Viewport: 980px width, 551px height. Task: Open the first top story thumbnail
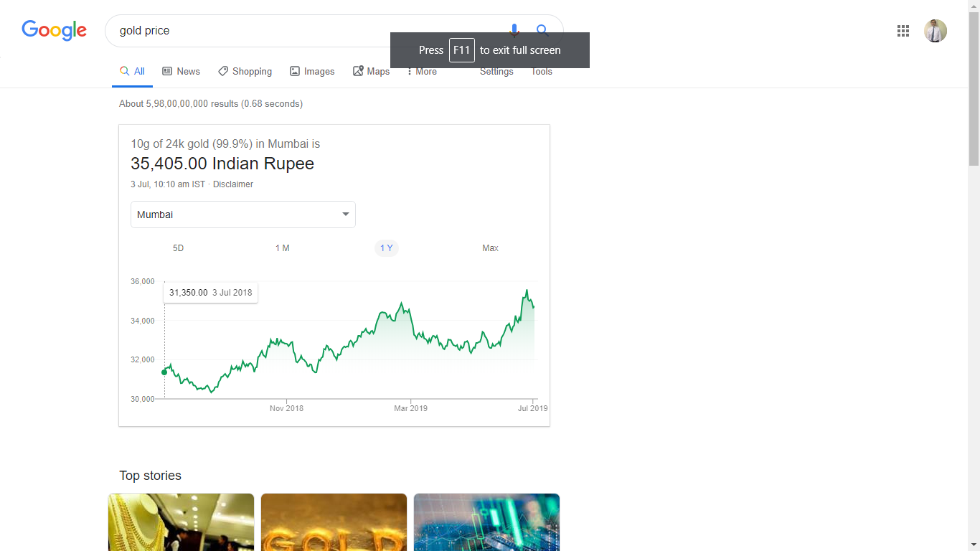click(181, 522)
